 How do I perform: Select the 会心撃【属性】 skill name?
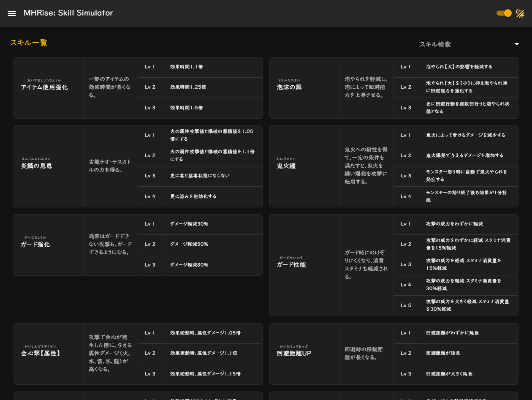point(41,353)
